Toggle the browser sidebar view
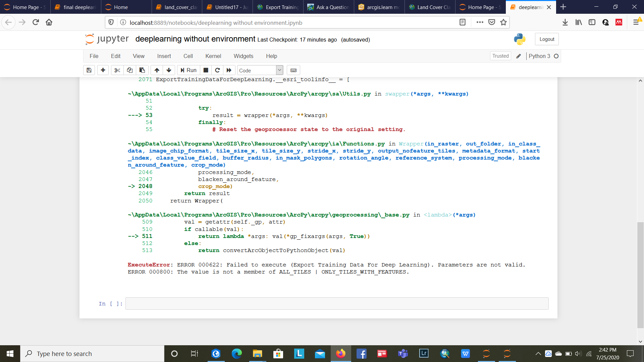 (x=592, y=22)
